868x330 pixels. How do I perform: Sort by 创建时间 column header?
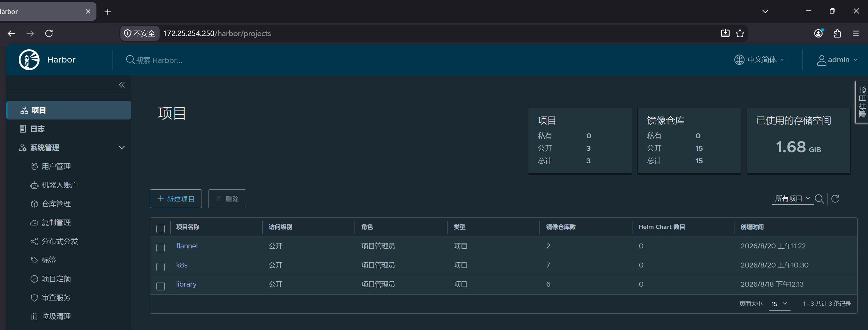coord(752,227)
